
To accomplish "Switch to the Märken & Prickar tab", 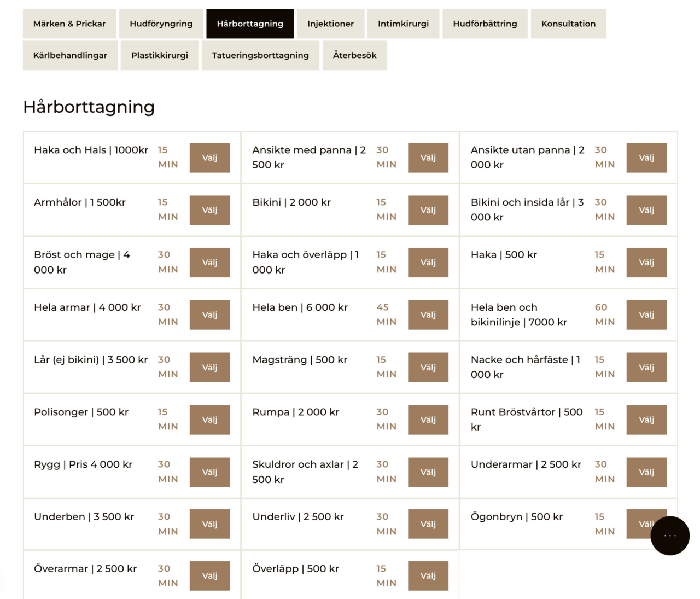I will pos(69,24).
